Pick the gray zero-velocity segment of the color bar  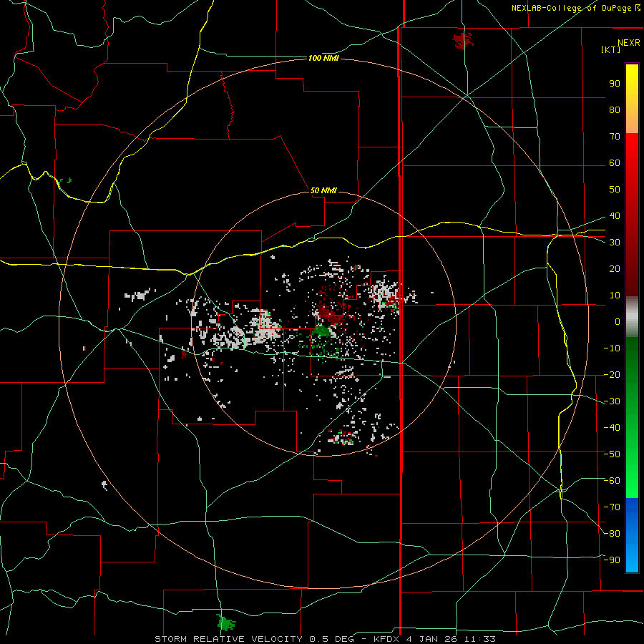coord(632,317)
